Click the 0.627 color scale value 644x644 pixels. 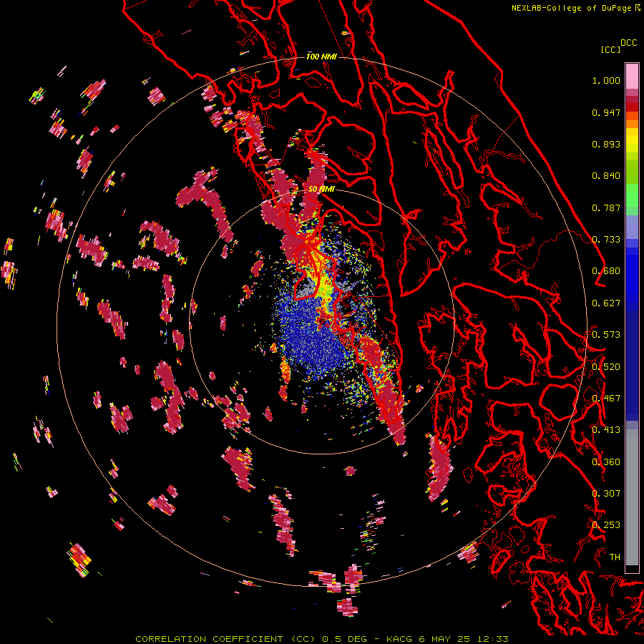click(x=606, y=303)
